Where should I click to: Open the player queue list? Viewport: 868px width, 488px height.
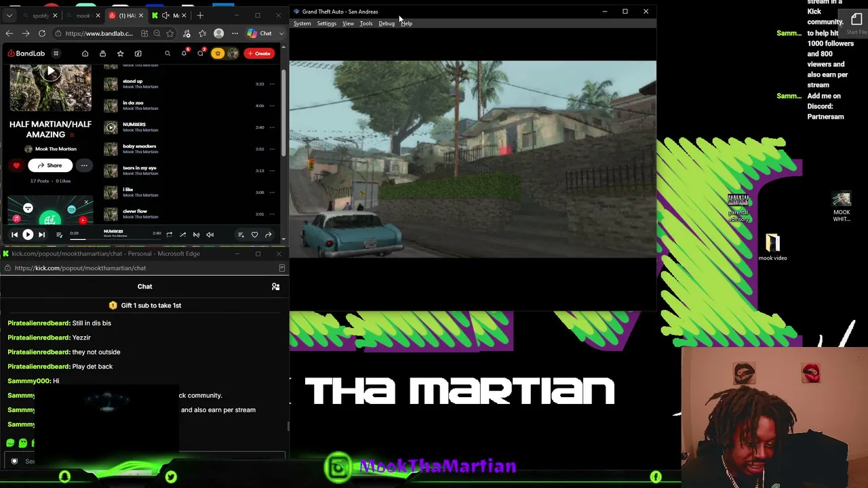pos(59,235)
